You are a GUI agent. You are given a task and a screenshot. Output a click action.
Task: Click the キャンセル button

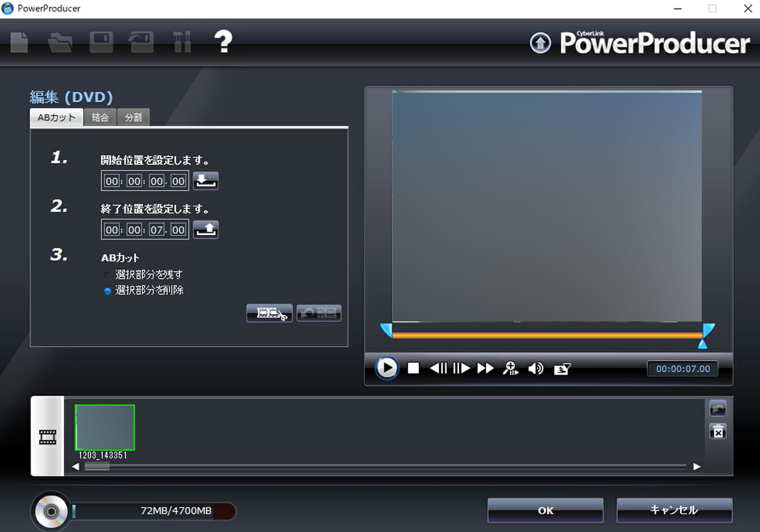pyautogui.click(x=675, y=510)
